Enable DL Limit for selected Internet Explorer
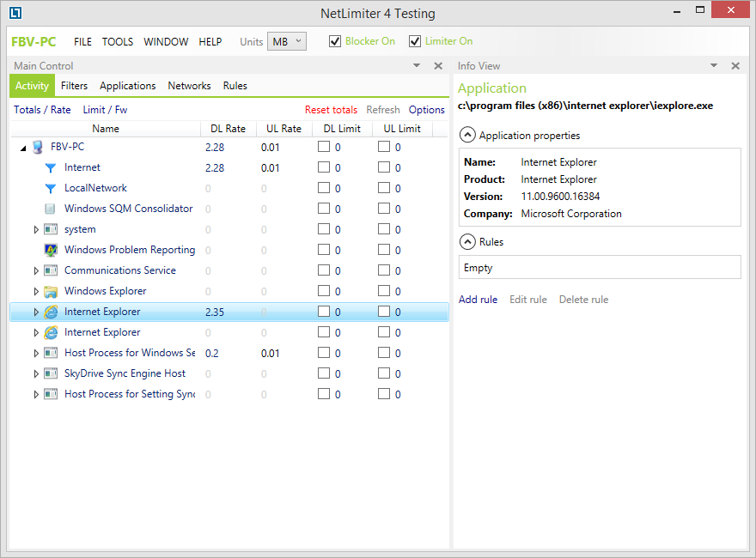This screenshot has height=558, width=756. coord(324,312)
